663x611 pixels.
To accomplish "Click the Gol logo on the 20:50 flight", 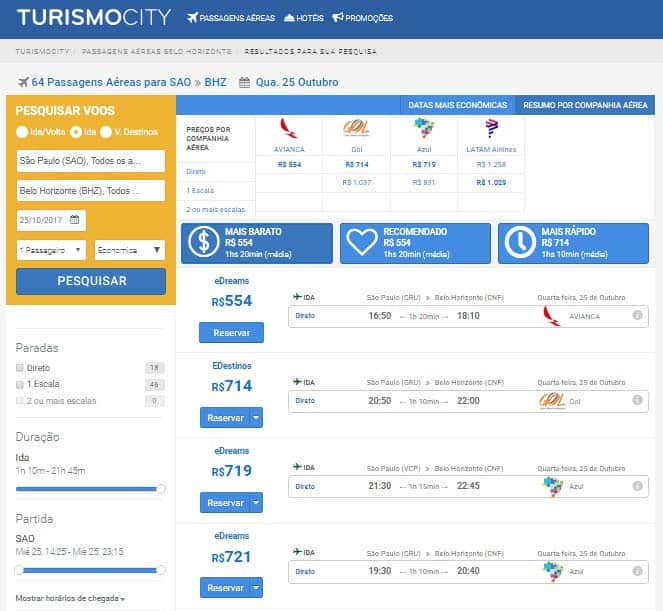I will 552,400.
